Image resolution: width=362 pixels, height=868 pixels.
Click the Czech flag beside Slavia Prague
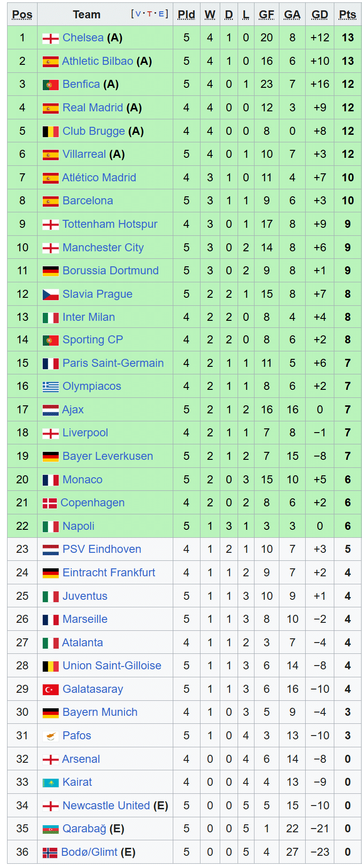(x=50, y=295)
